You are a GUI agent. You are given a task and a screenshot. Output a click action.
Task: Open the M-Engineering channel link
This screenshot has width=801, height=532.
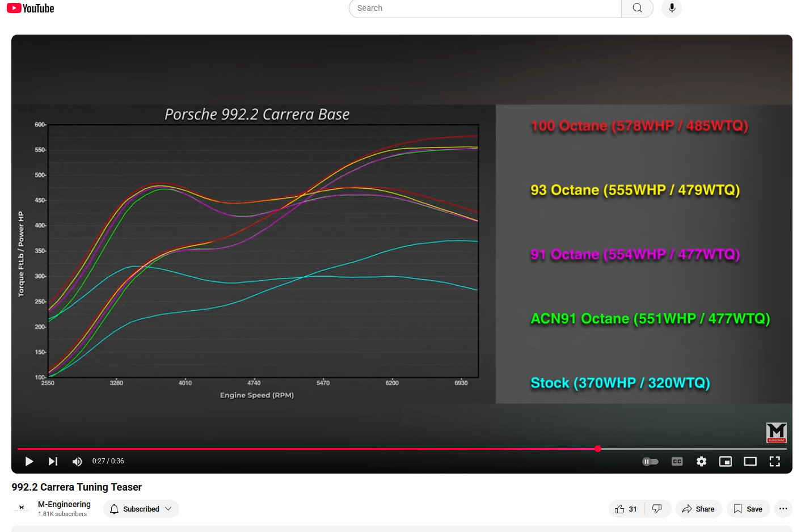(x=64, y=504)
